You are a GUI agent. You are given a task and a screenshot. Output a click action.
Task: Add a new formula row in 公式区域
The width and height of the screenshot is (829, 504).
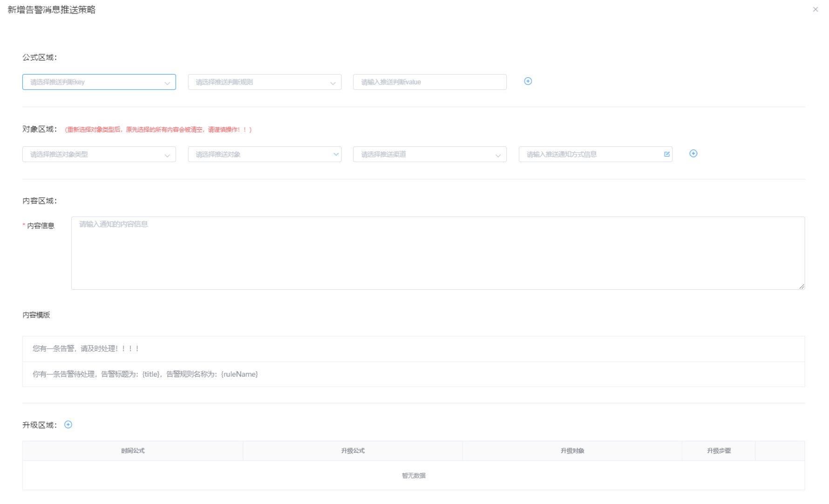click(528, 82)
